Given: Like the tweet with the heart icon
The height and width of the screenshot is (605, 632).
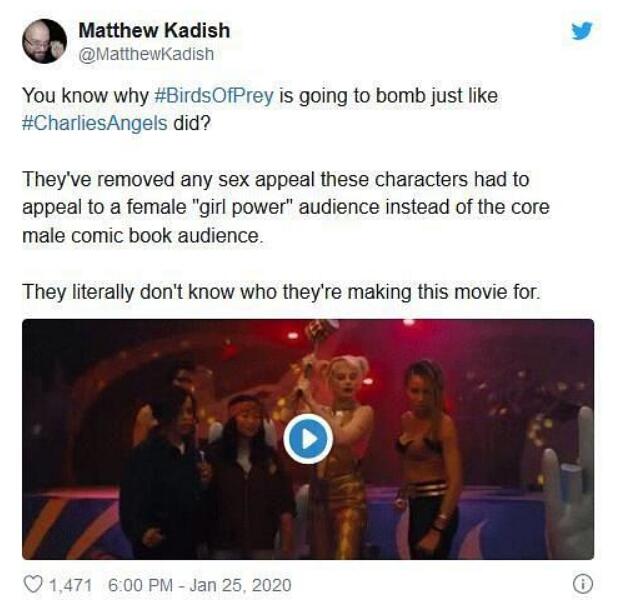Looking at the screenshot, I should 33,584.
